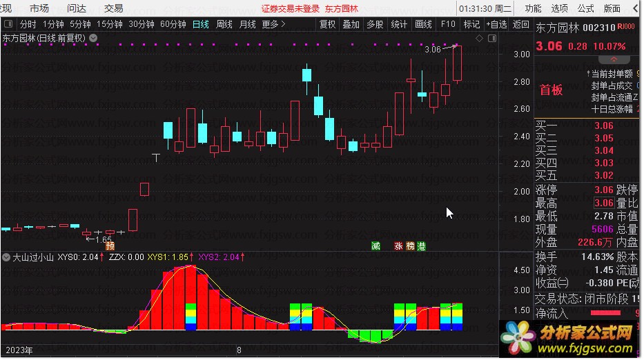Click the 返回 return button

(520, 24)
